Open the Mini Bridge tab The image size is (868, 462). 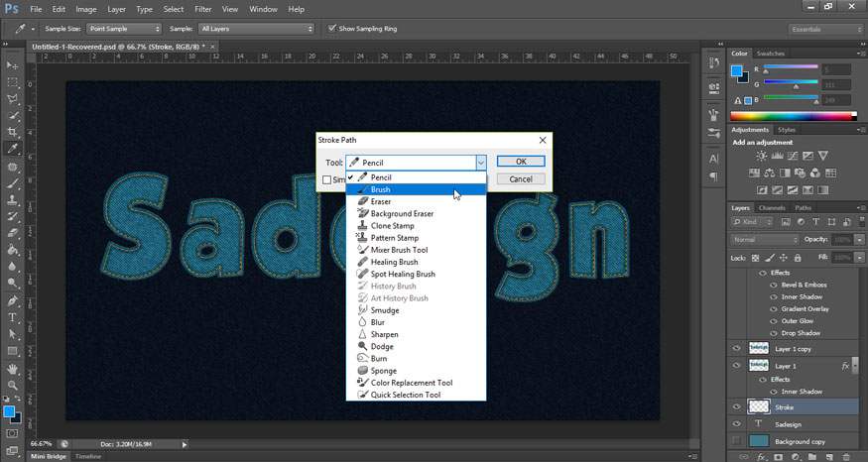[49, 456]
